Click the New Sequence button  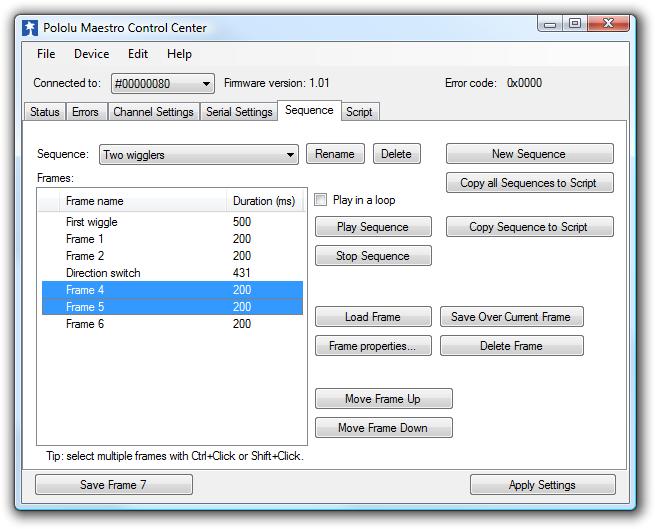coord(529,154)
